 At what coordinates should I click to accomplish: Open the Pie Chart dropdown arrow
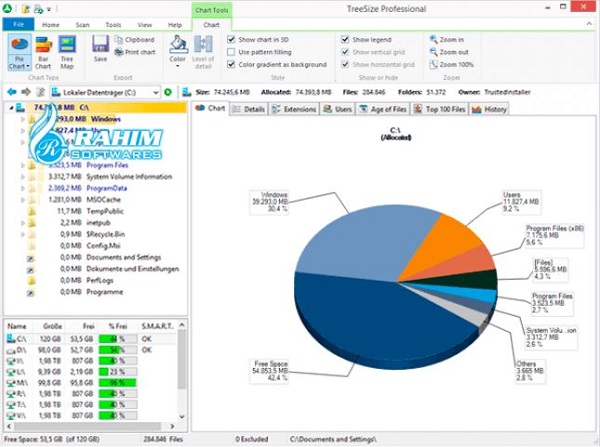tap(28, 66)
